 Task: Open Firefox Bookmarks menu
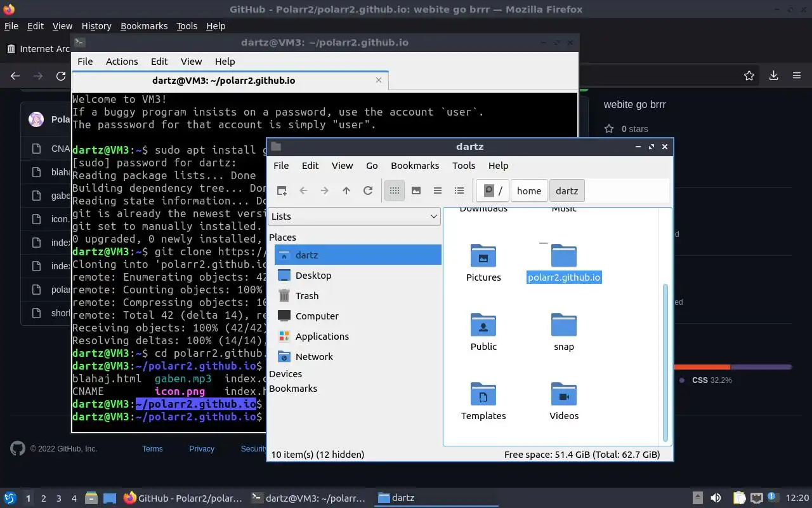click(x=144, y=26)
